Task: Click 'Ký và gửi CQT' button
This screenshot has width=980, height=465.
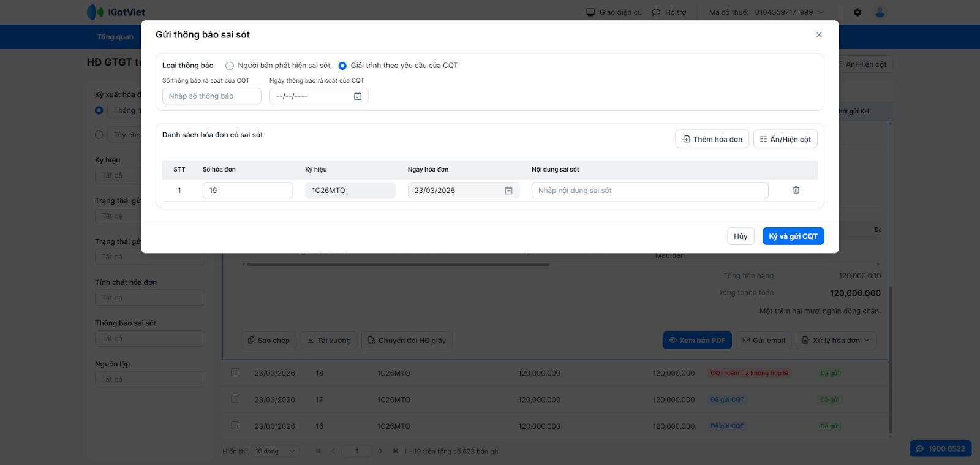Action: (x=793, y=236)
